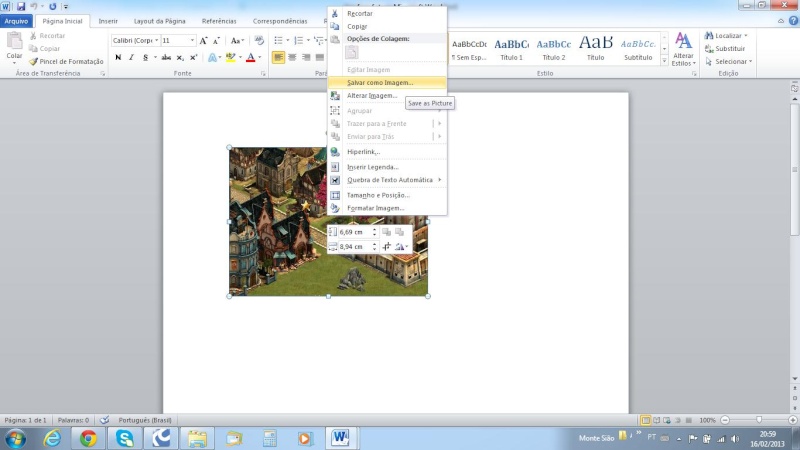Click the zoom slider handle

(759, 420)
